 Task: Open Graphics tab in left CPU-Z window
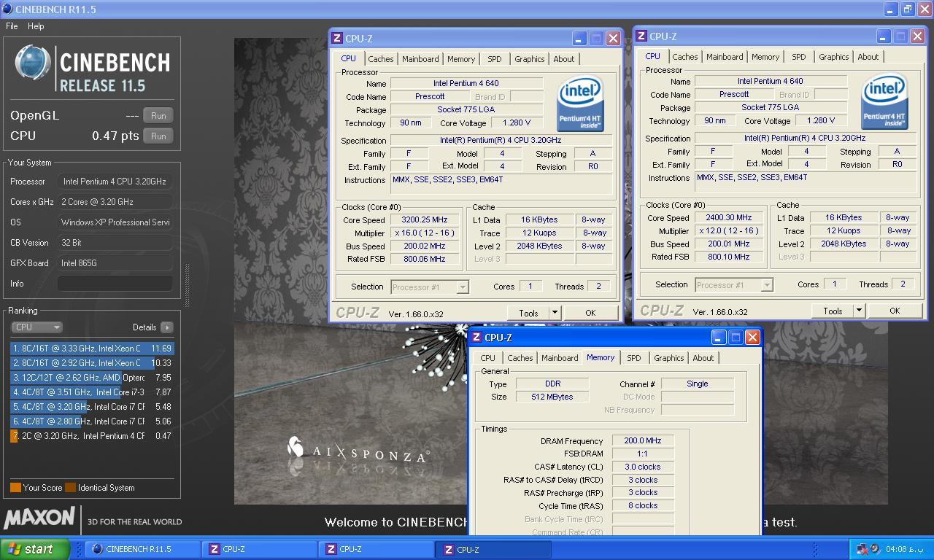click(529, 59)
